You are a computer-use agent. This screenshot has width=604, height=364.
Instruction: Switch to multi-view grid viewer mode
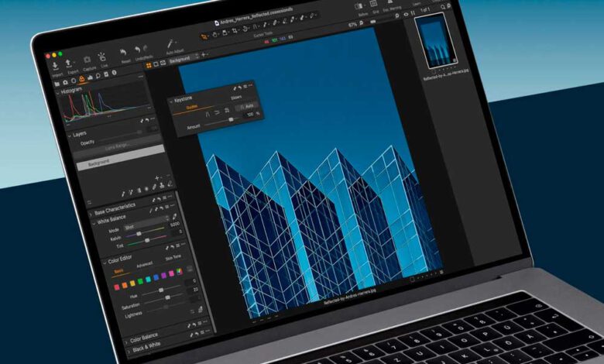[149, 66]
